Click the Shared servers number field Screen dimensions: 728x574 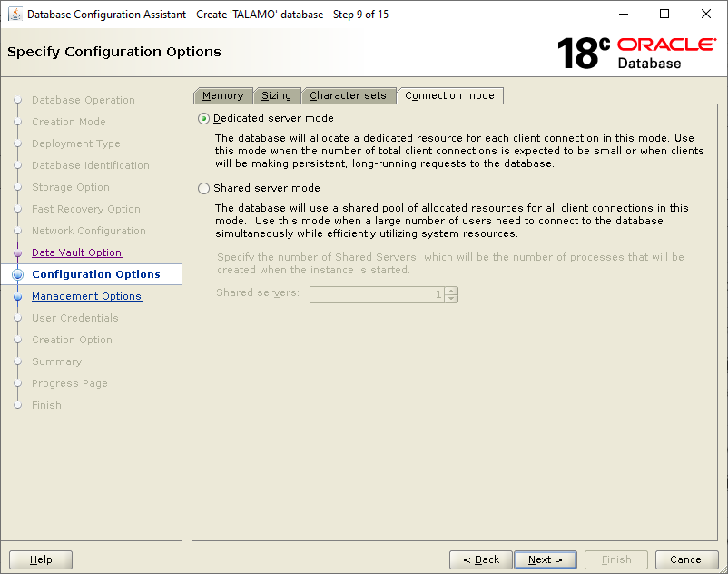point(377,294)
